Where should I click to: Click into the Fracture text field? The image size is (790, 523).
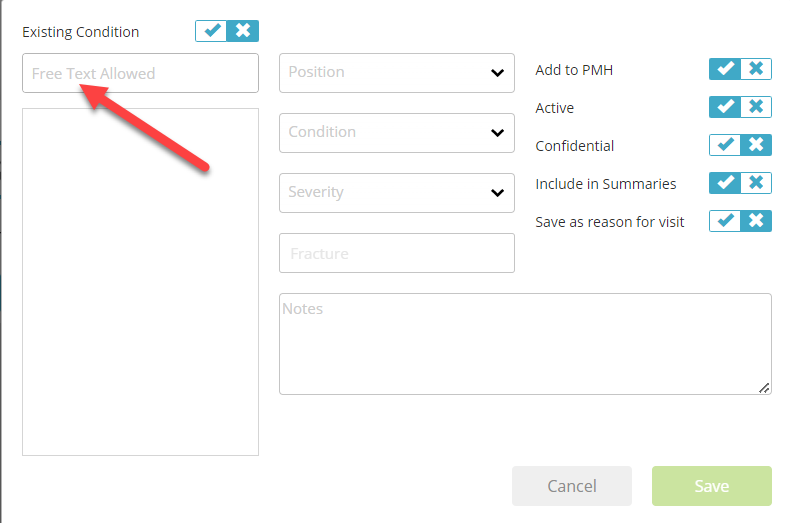397,253
